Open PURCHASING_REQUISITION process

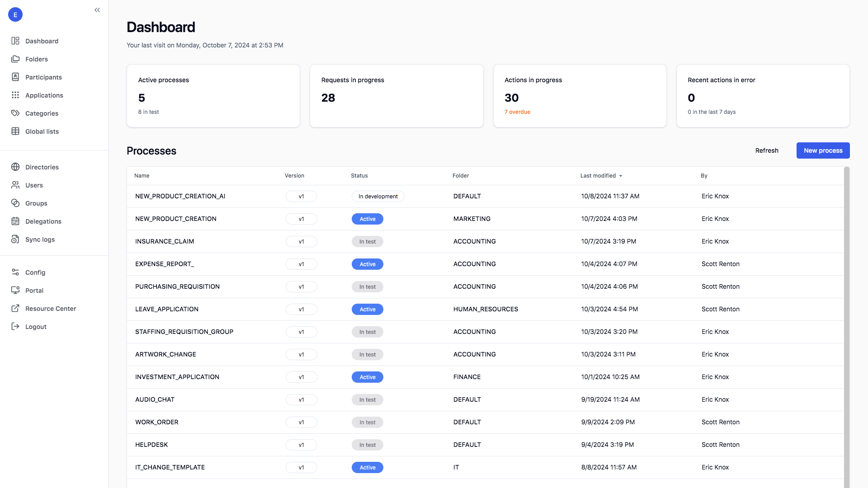177,286
